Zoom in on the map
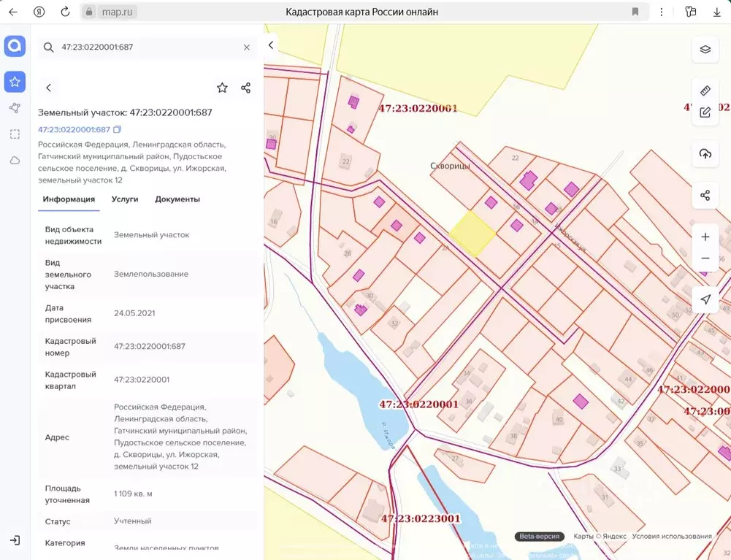731x560 pixels. pyautogui.click(x=705, y=237)
